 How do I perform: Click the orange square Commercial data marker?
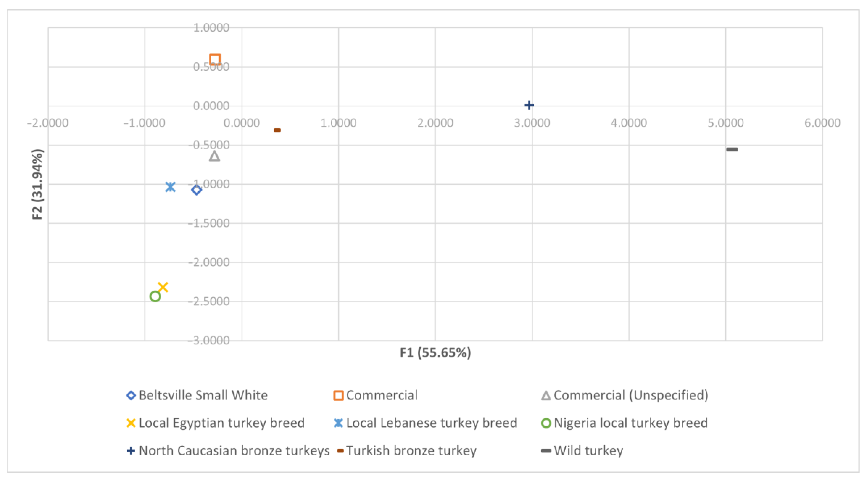[215, 60]
